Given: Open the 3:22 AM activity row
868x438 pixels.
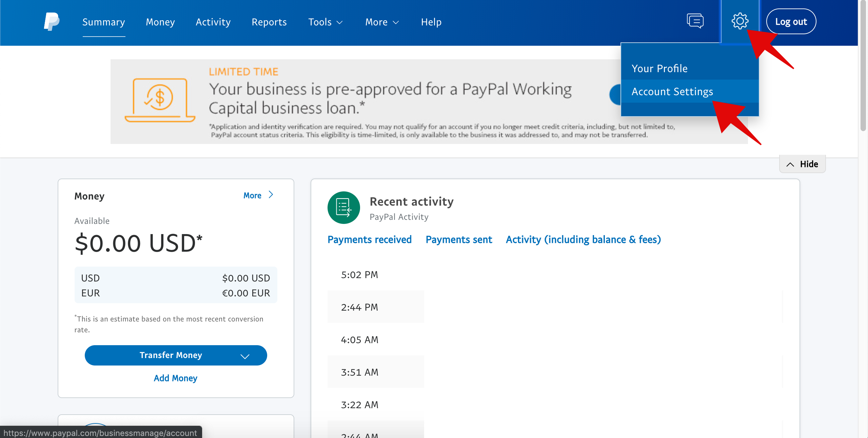Looking at the screenshot, I should tap(555, 404).
